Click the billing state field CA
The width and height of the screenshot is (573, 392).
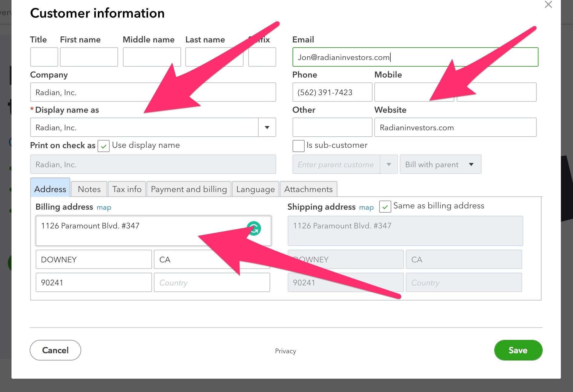[212, 259]
